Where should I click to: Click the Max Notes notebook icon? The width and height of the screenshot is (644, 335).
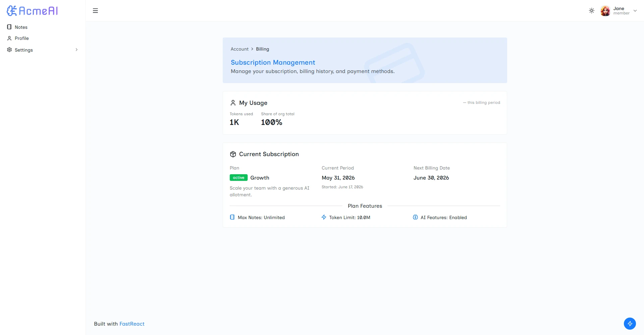click(232, 217)
